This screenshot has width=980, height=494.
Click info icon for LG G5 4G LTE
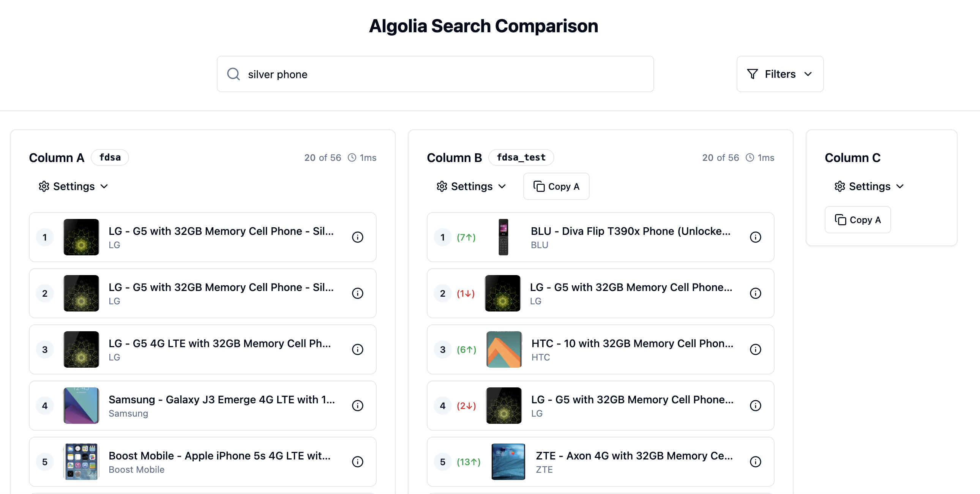click(357, 349)
